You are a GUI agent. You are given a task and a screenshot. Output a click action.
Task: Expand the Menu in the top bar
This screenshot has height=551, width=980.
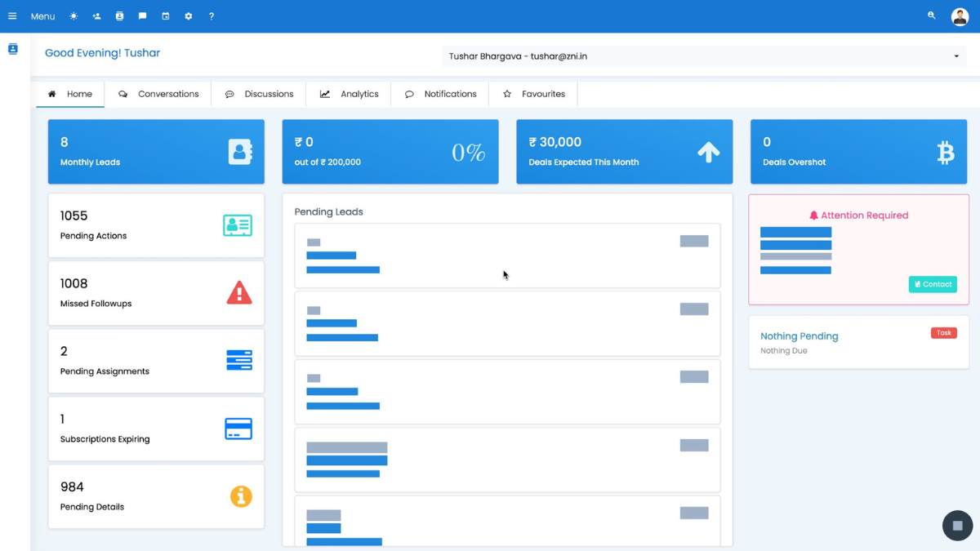click(42, 16)
